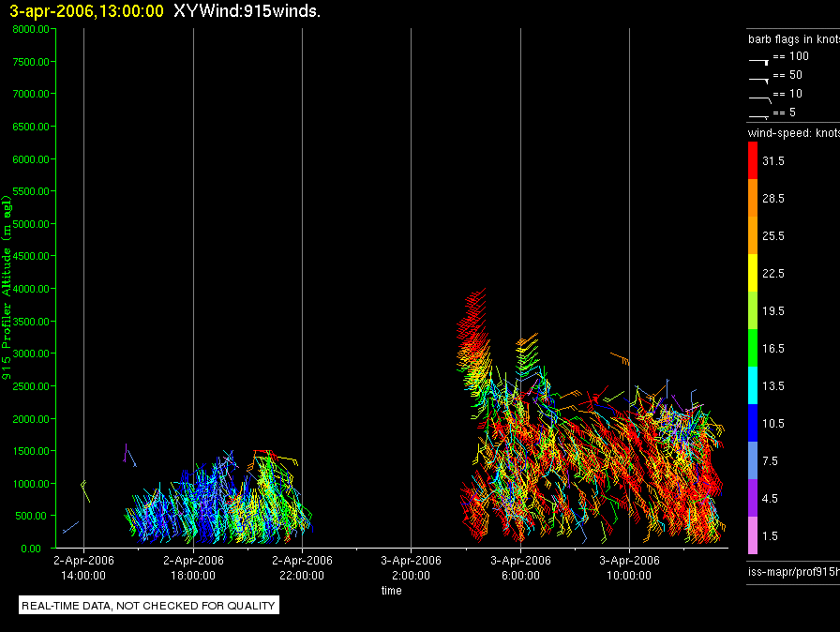This screenshot has width=840, height=632.
Task: Click the 50 knot barb flag symbol
Action: click(x=759, y=81)
